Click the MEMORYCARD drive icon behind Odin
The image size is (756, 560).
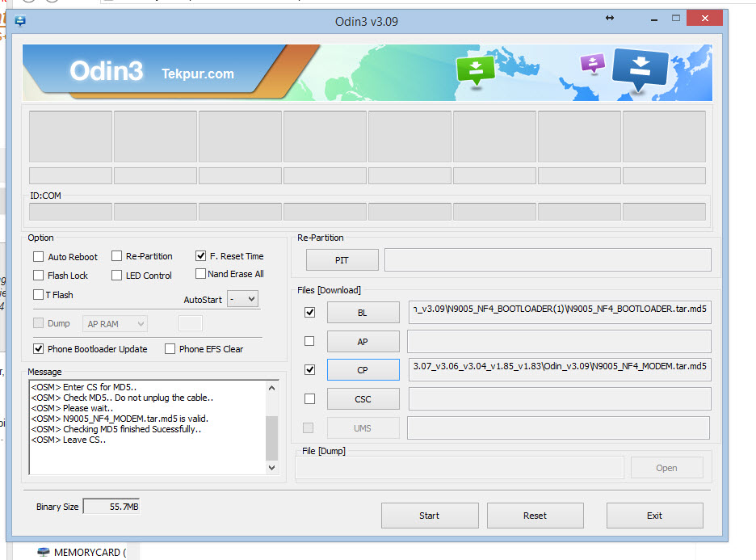click(x=44, y=552)
